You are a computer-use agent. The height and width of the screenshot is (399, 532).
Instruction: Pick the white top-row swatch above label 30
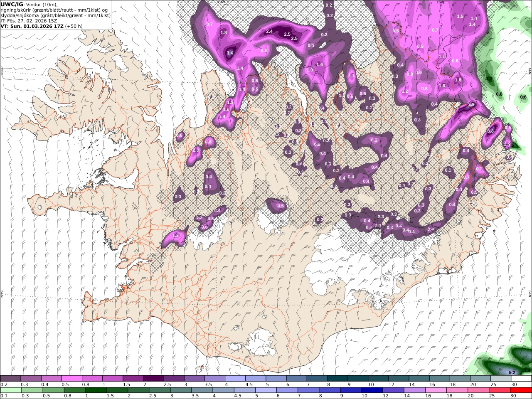point(521,379)
